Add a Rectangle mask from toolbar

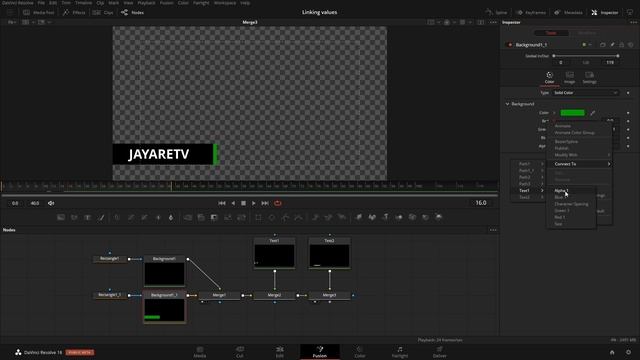coord(258,218)
